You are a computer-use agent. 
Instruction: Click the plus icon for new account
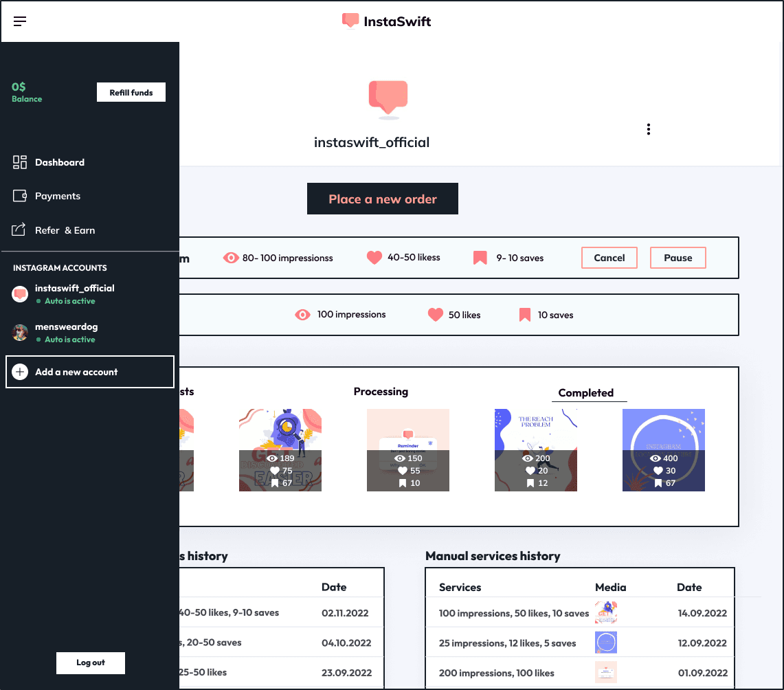pos(20,372)
